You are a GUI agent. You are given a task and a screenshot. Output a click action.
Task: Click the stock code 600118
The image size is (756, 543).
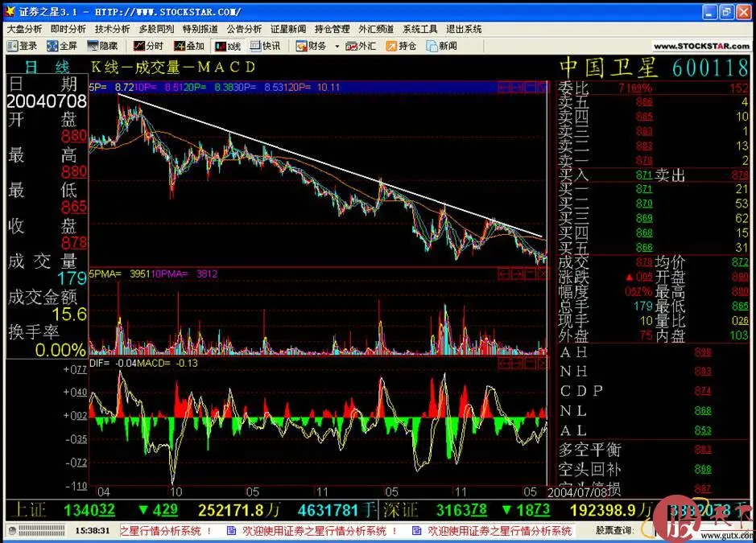[x=710, y=68]
